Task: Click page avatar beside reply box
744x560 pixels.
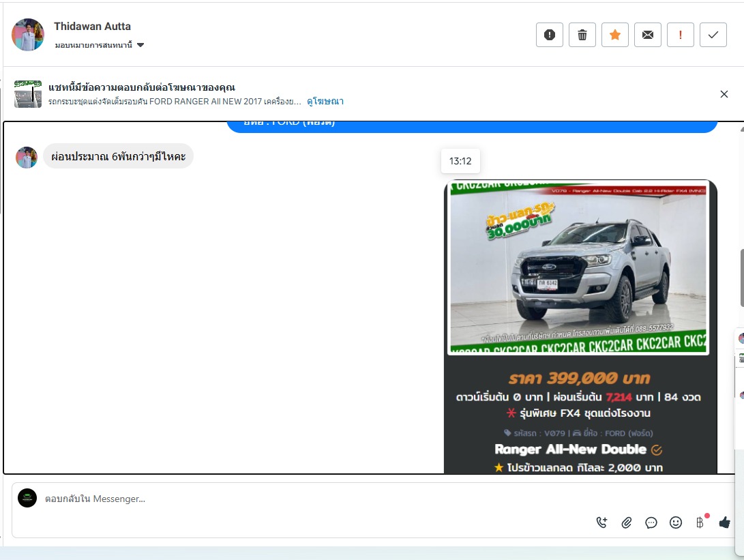Action: click(27, 498)
